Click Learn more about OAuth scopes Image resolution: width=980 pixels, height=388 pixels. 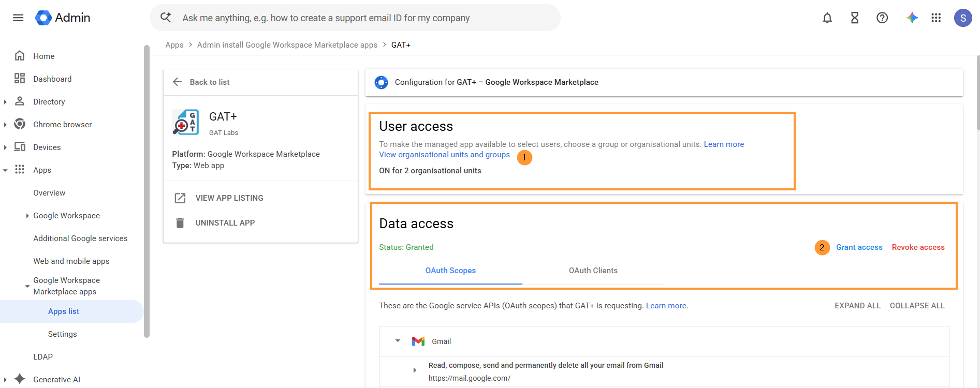point(666,306)
